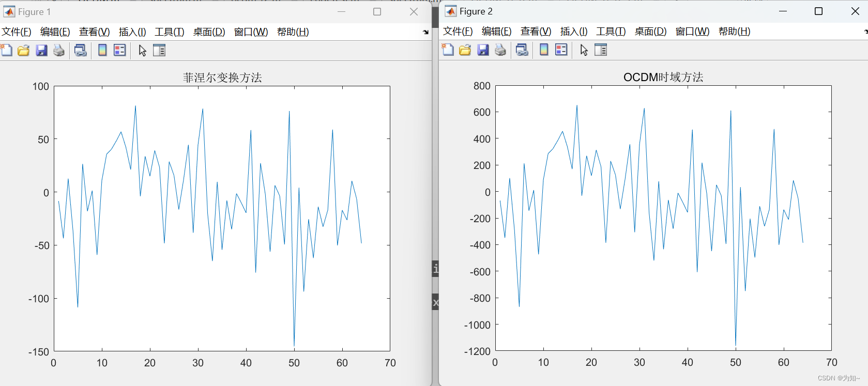
Task: Click Print icon in Figure 1 toolbar
Action: coord(59,50)
